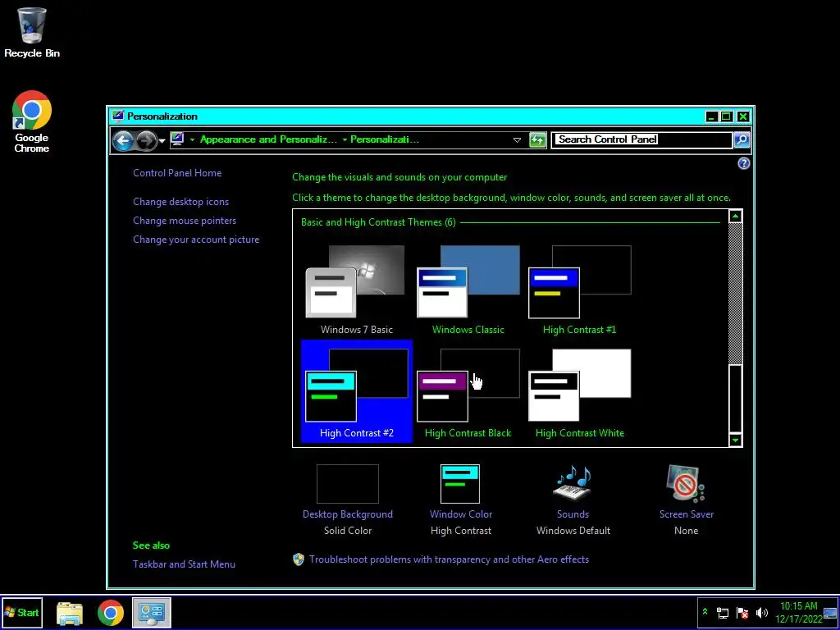The width and height of the screenshot is (840, 630).
Task: Close the Personalization window
Action: point(742,116)
